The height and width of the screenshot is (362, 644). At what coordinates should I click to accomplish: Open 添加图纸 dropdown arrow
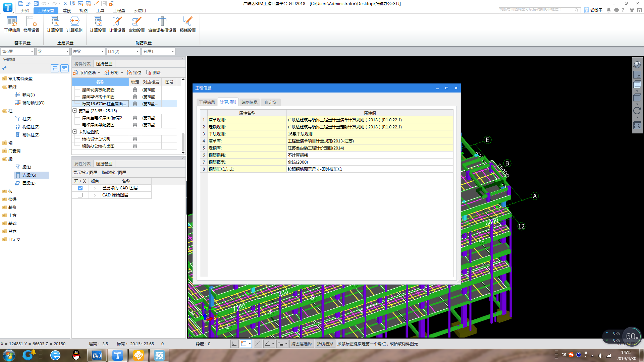(x=99, y=73)
